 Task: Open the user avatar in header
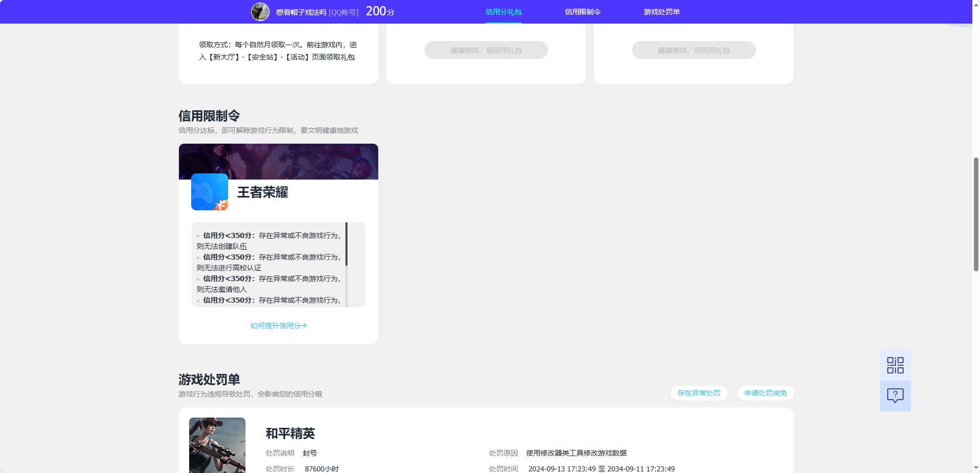(260, 12)
